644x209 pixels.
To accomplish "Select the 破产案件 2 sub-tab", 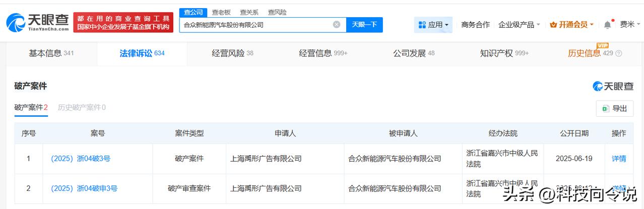I will coord(31,107).
